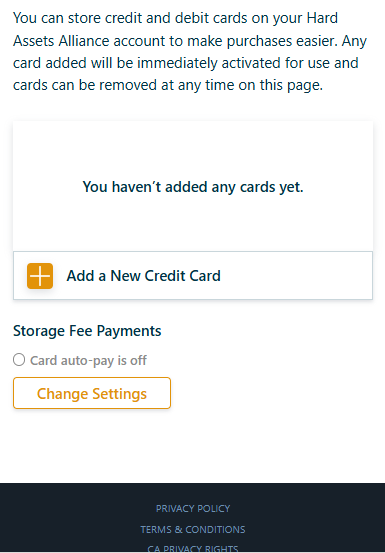Image resolution: width=385 pixels, height=553 pixels.
Task: Open the Privacy Policy link
Action: click(193, 509)
